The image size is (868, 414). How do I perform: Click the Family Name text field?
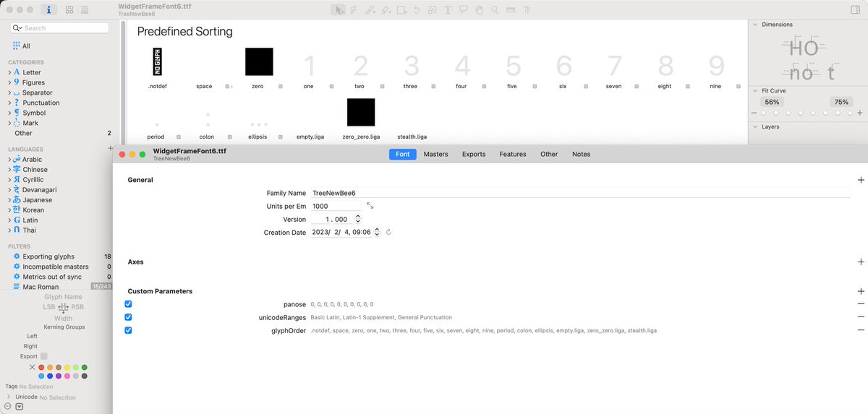[580, 193]
